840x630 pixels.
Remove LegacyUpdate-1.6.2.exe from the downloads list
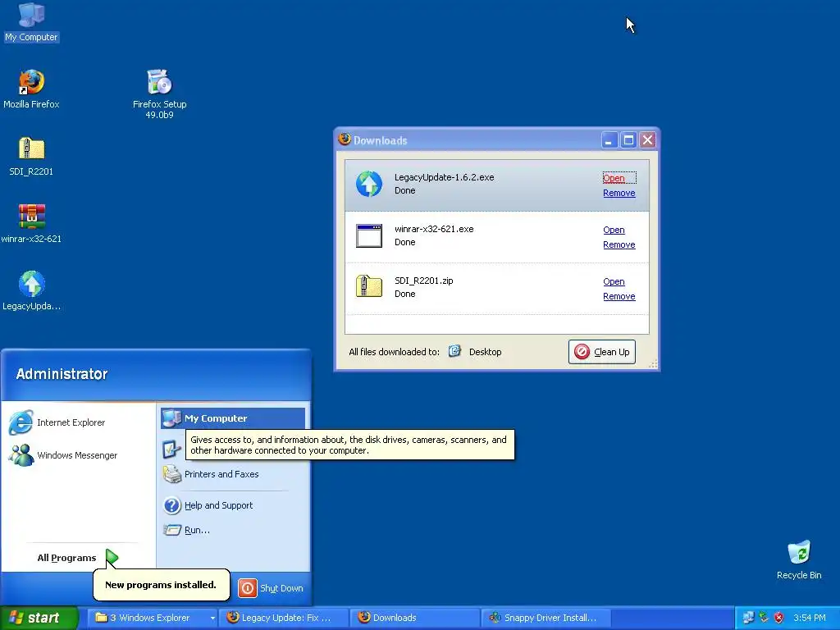(x=619, y=193)
